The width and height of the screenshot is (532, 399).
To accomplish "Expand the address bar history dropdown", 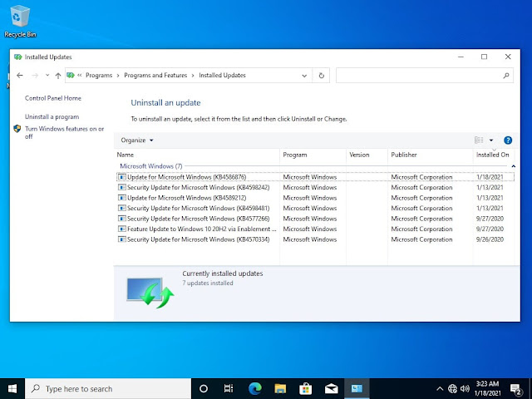I will [x=304, y=76].
